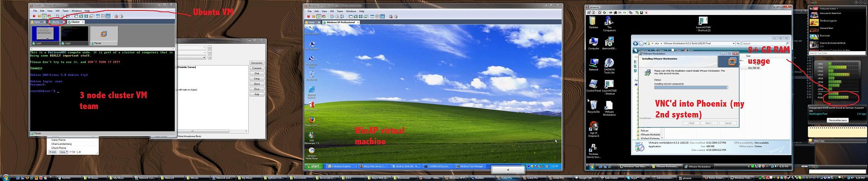
Task: Click Setup button in Ventrilo
Action: (x=257, y=78)
